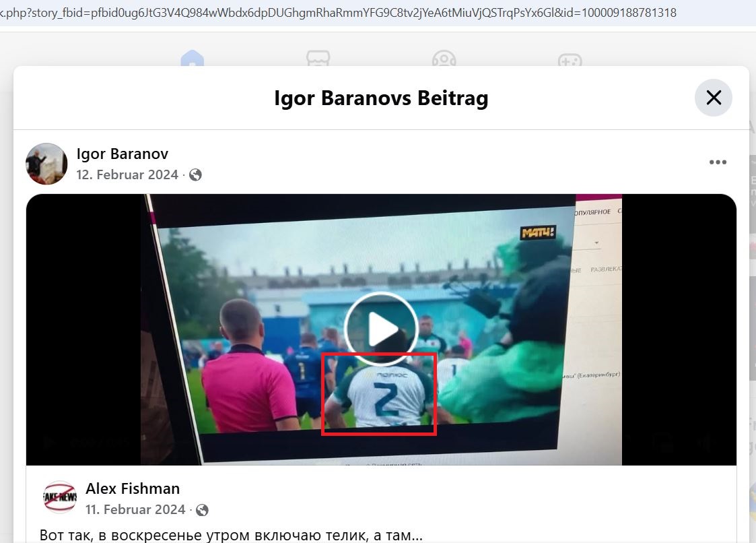The image size is (756, 543).
Task: Click the video thumbnail of the rugby match
Action: 381,329
